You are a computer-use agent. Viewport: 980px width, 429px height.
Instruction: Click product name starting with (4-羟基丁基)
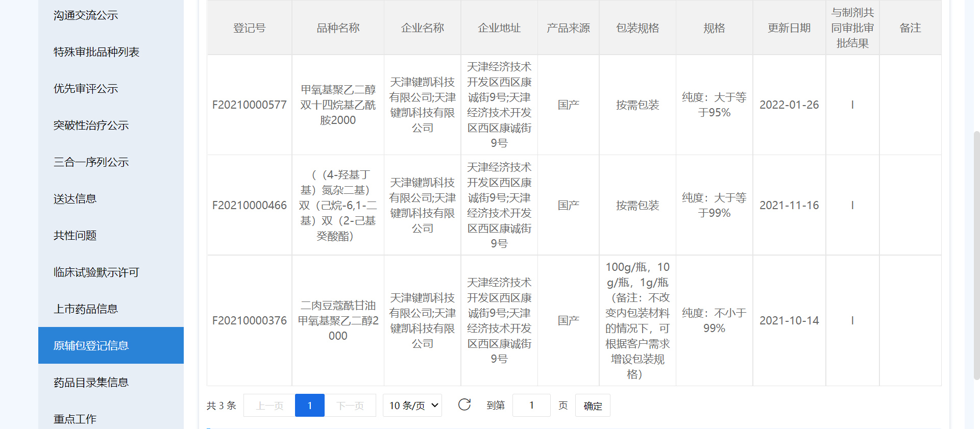[338, 206]
